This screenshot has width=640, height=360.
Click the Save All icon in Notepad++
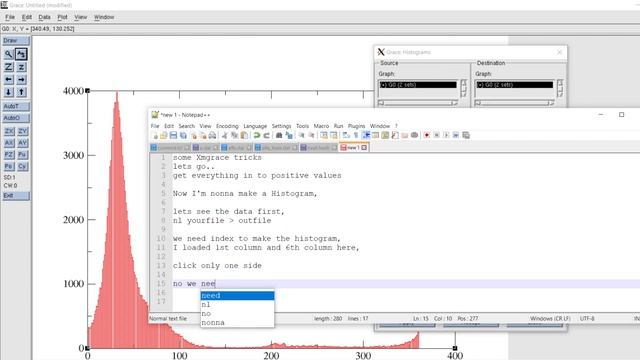[x=183, y=136]
